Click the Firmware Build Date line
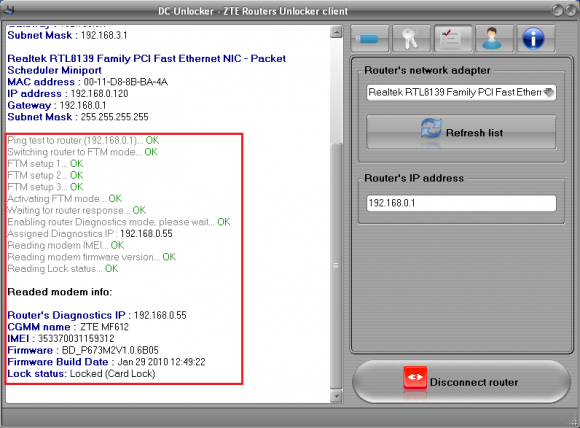 click(x=106, y=362)
